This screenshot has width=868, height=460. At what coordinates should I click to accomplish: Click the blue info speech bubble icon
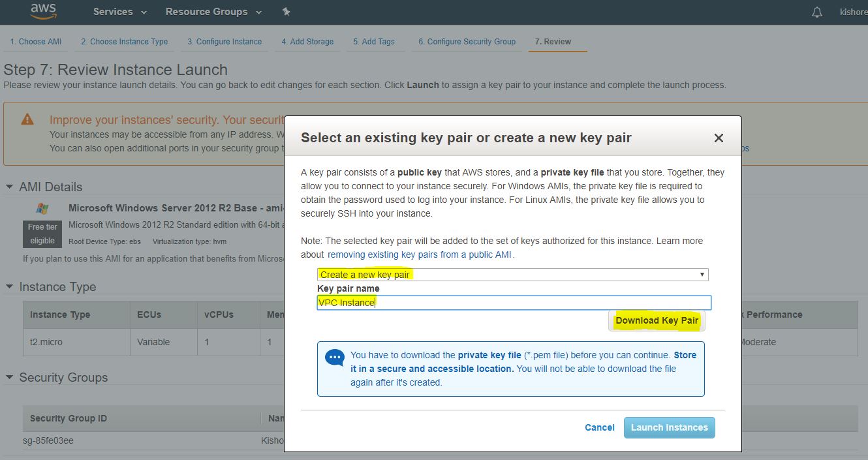(334, 358)
